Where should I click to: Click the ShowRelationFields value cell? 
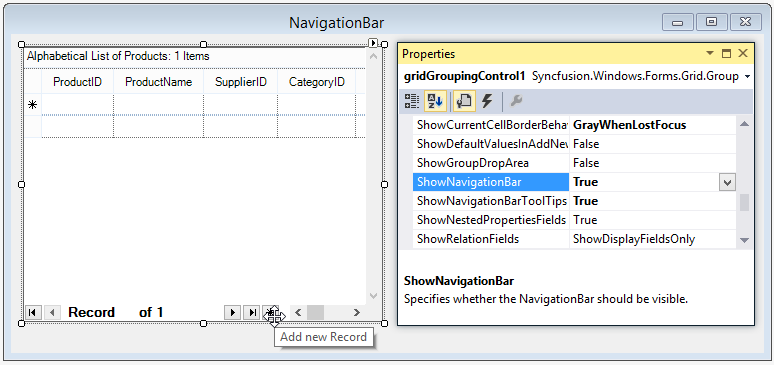(653, 239)
